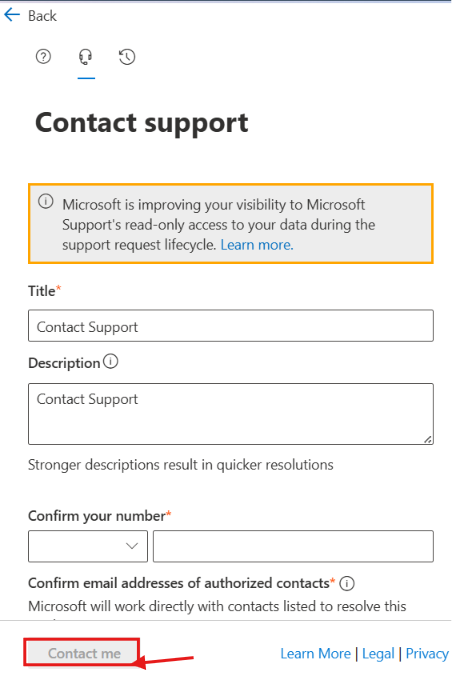Click the authorized contacts info icon

(x=347, y=583)
